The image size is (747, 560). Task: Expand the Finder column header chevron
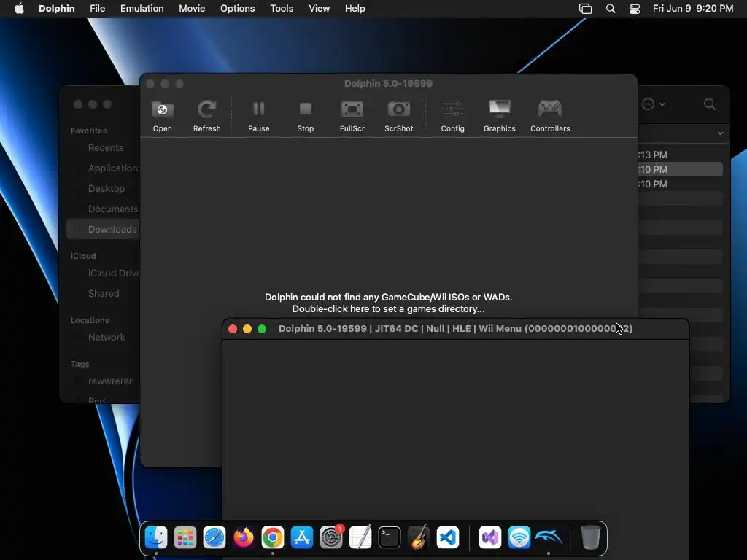tap(720, 134)
